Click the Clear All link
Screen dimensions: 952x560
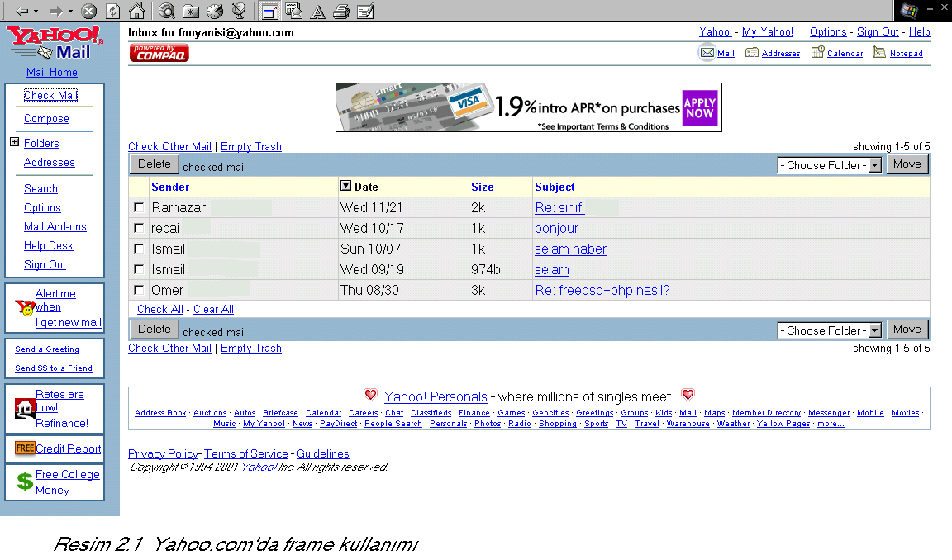coord(214,309)
